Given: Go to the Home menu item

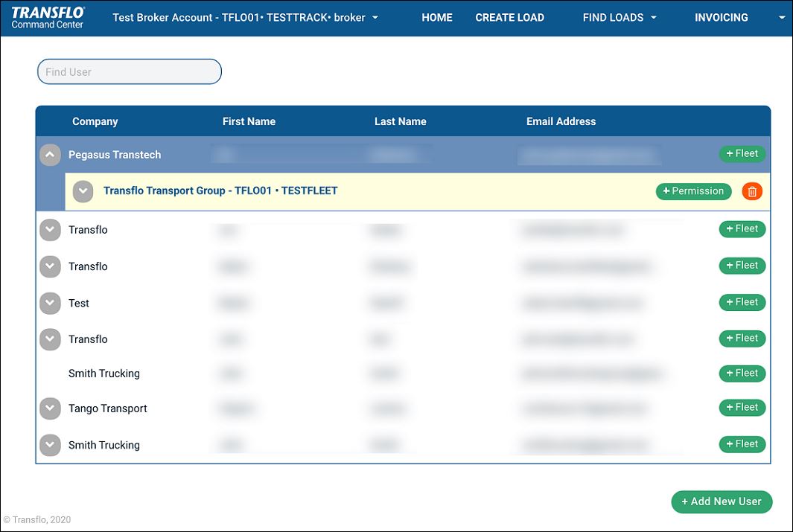Looking at the screenshot, I should tap(437, 18).
